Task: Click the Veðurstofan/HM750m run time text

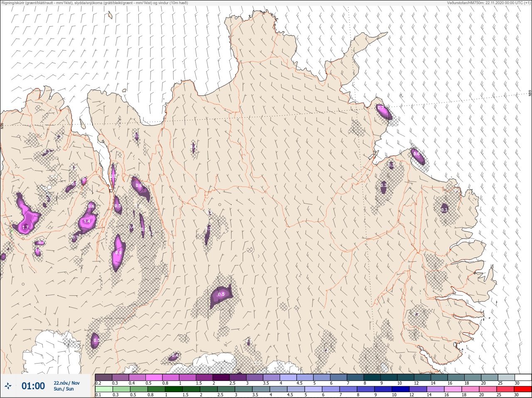Action: [x=489, y=2]
